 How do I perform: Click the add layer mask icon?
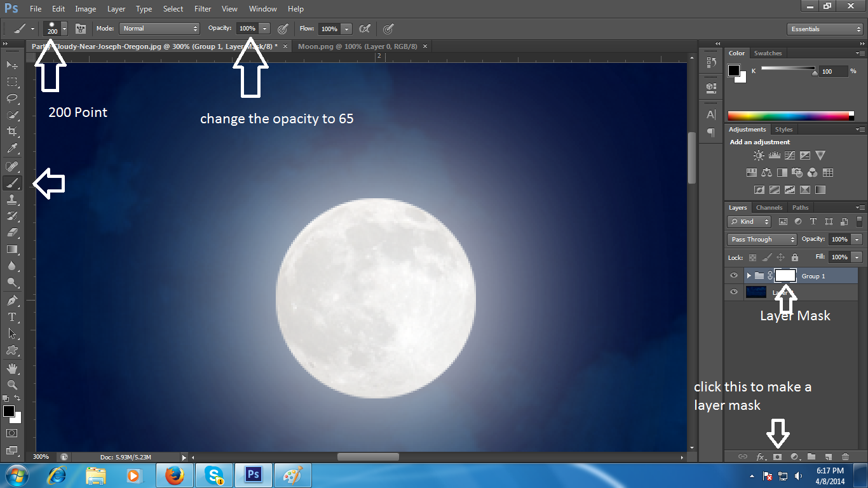(x=776, y=456)
